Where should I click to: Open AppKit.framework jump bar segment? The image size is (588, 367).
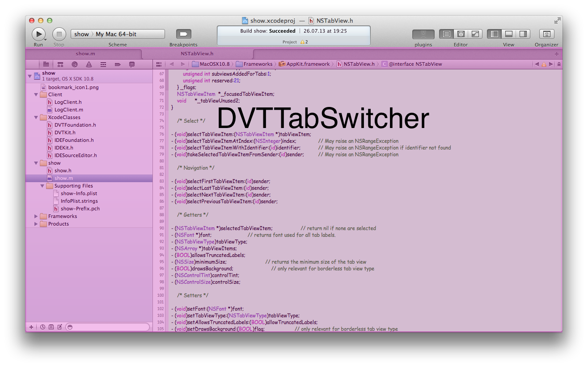click(304, 64)
